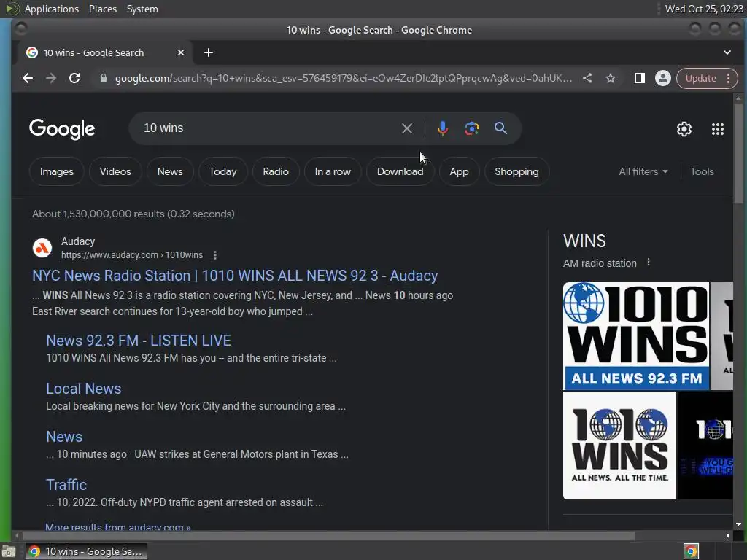Open the System menu
Image resolution: width=747 pixels, height=560 pixels.
pyautogui.click(x=142, y=9)
